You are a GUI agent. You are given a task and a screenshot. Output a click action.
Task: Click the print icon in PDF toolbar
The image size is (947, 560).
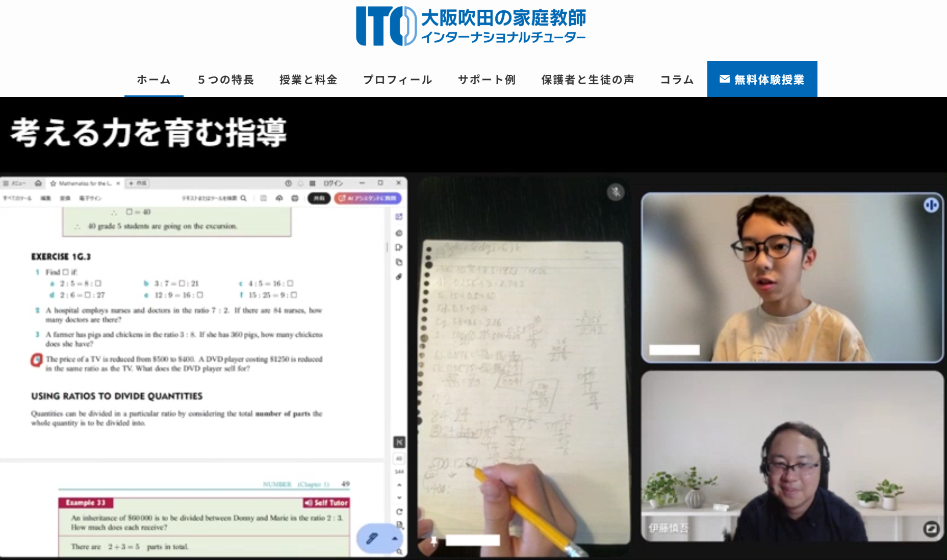pos(295,198)
